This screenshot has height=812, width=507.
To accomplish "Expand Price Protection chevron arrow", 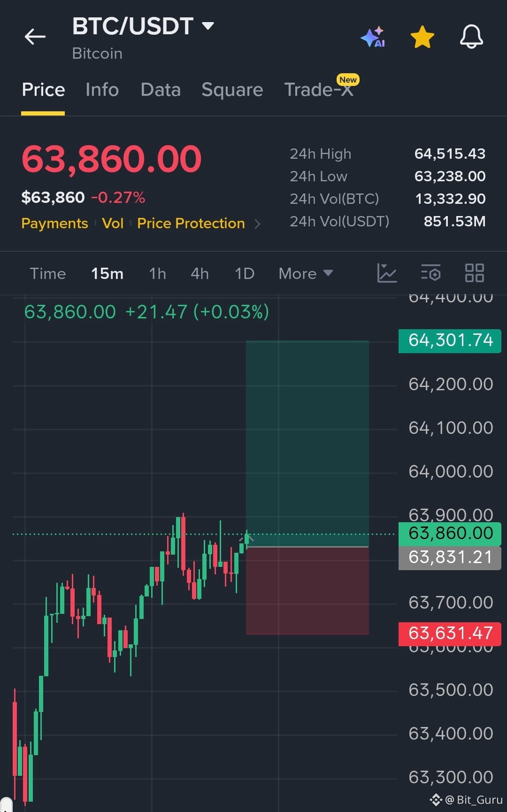I will 257,224.
